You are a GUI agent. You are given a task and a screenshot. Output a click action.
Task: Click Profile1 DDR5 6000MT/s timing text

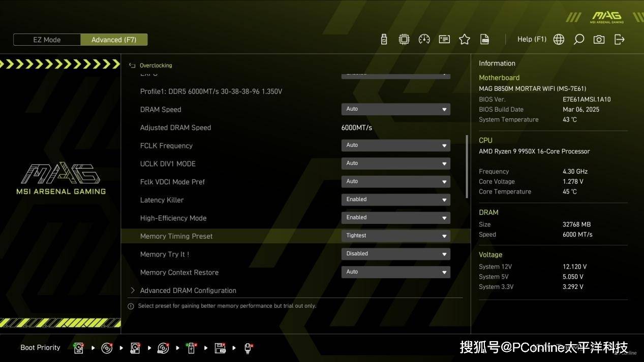pos(211,91)
